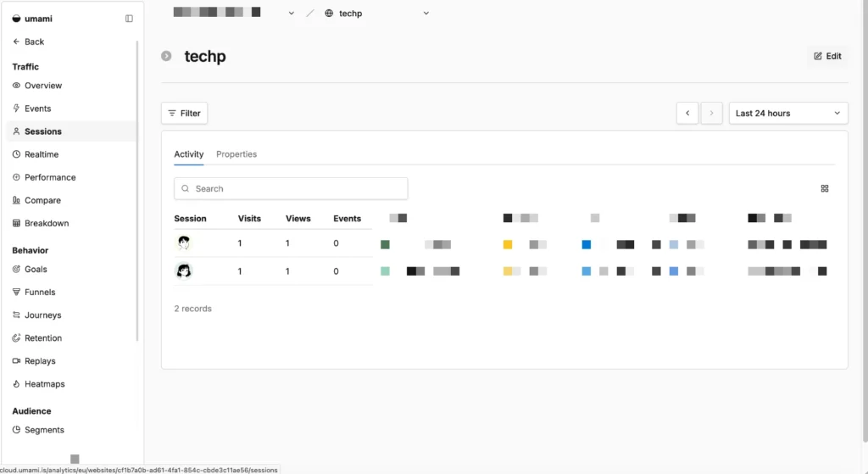868x474 pixels.
Task: Click the Events column header
Action: click(x=347, y=218)
